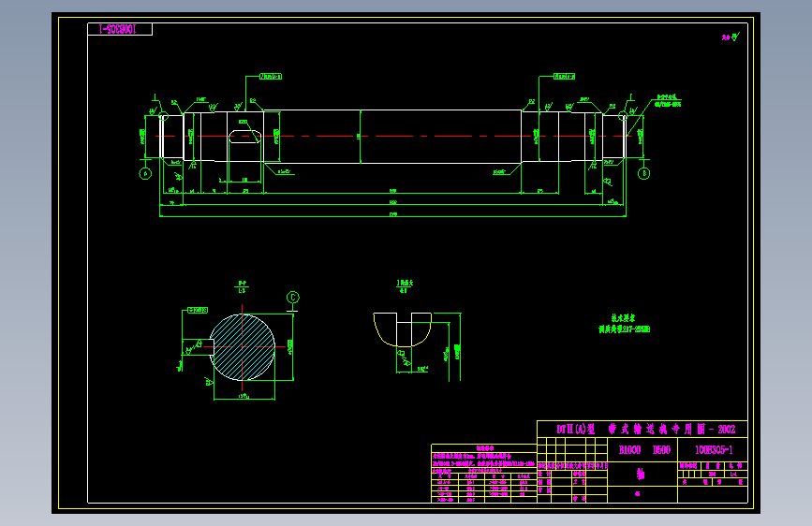Select the B1000 D500 text in title block
812x526 pixels.
(x=644, y=450)
